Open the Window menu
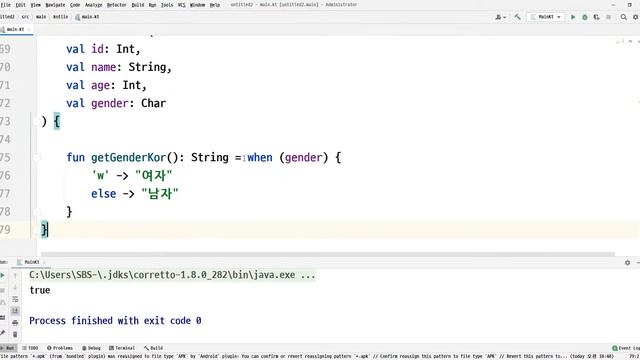Viewport: 640px width, 360px height. pyautogui.click(x=198, y=5)
